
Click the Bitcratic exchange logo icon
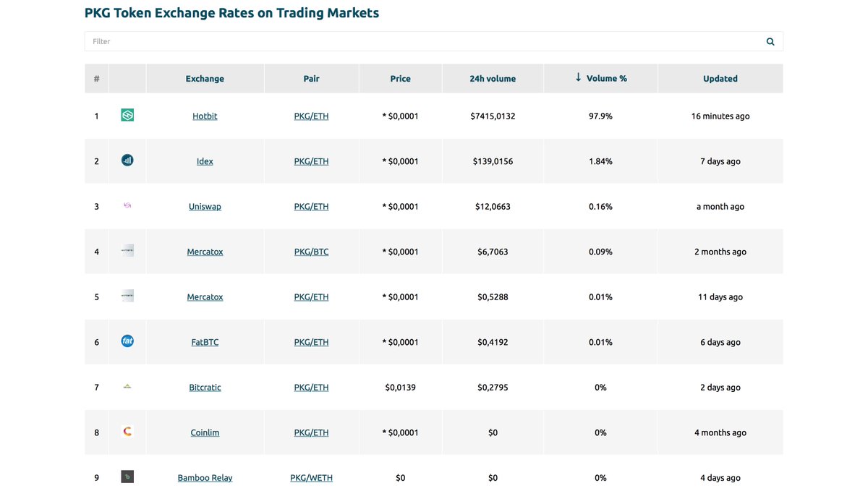[127, 386]
